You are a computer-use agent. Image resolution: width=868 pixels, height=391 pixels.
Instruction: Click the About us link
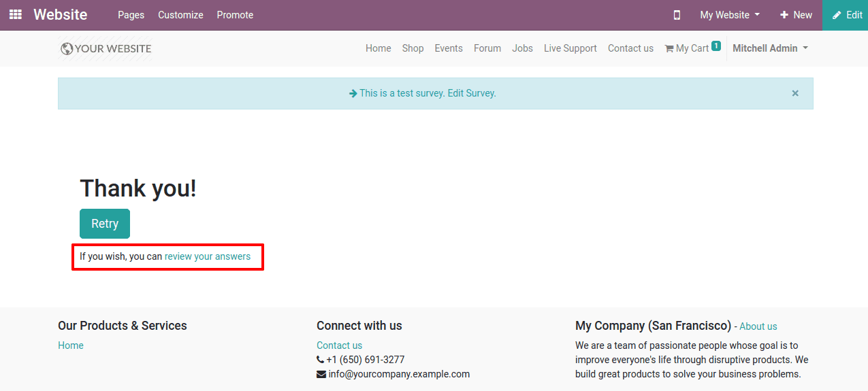758,326
